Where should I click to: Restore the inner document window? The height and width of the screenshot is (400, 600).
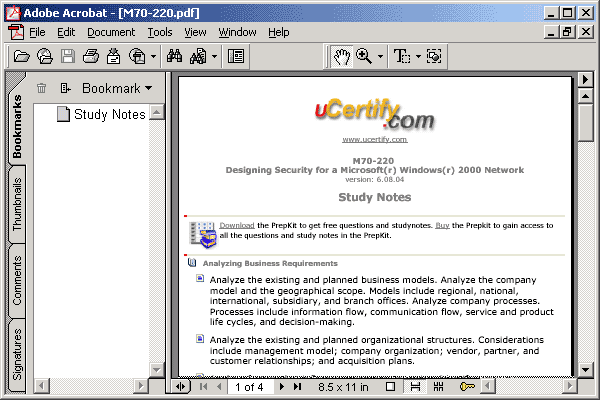click(x=567, y=32)
